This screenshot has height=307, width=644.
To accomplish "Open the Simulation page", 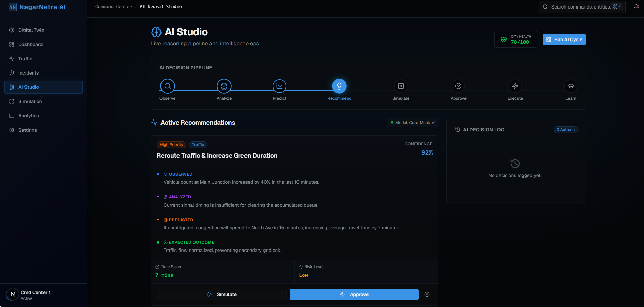I will (x=44, y=101).
